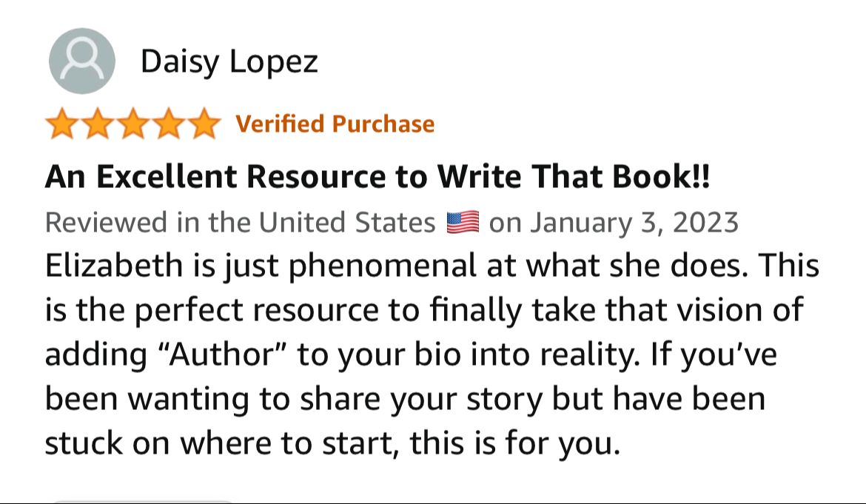Click the United States flag icon
The height and width of the screenshot is (504, 866).
pos(463,222)
